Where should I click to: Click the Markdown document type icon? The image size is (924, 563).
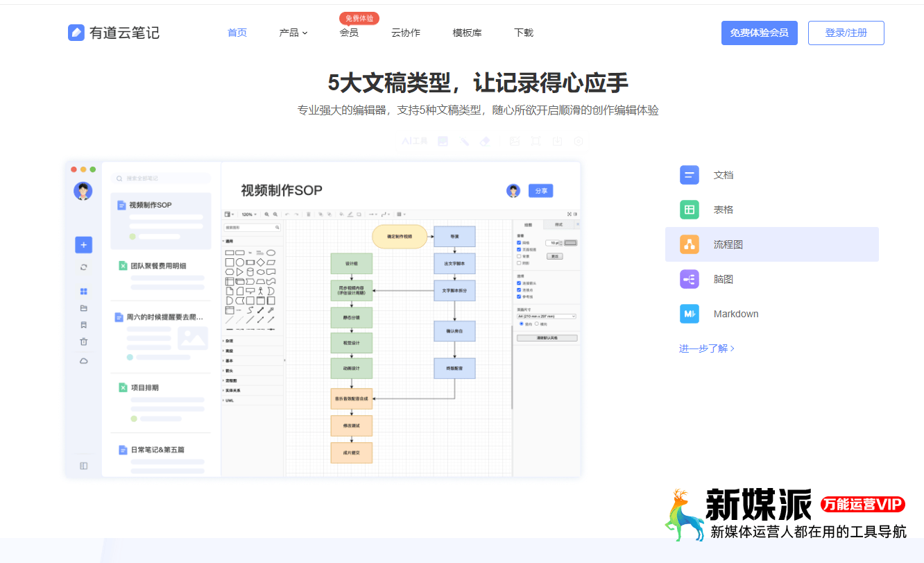pyautogui.click(x=689, y=314)
